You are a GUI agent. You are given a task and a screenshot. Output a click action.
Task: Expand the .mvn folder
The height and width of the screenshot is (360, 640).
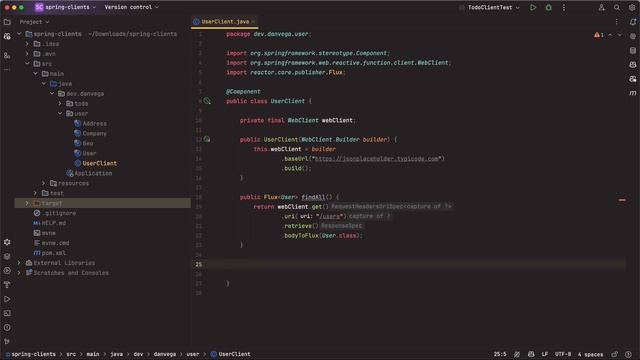(x=27, y=53)
